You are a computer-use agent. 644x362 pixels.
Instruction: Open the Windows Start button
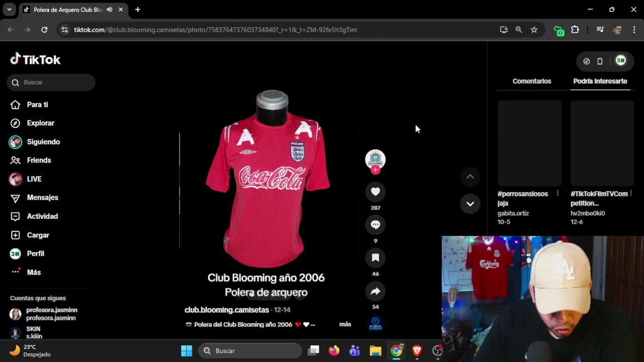[187, 350]
